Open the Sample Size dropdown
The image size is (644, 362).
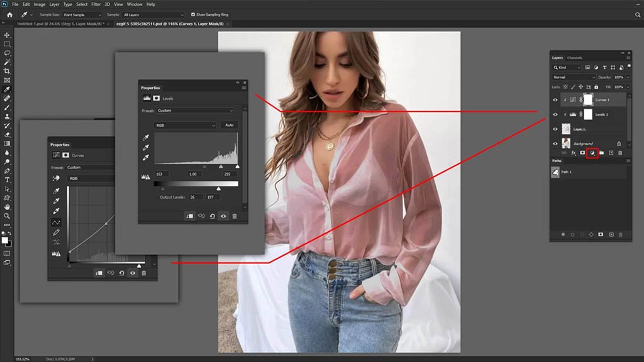[82, 14]
